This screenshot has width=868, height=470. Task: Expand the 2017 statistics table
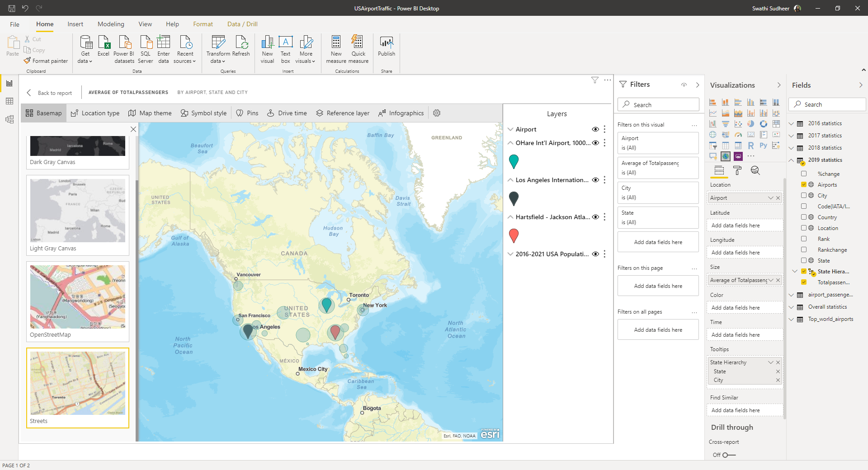(x=792, y=136)
